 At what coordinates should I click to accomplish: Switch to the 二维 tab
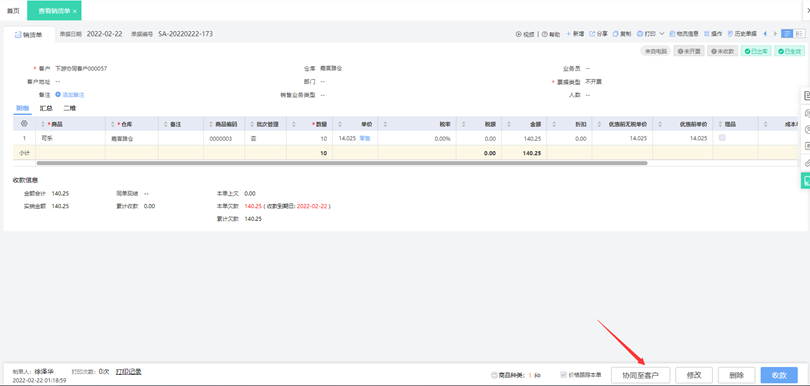tap(70, 109)
